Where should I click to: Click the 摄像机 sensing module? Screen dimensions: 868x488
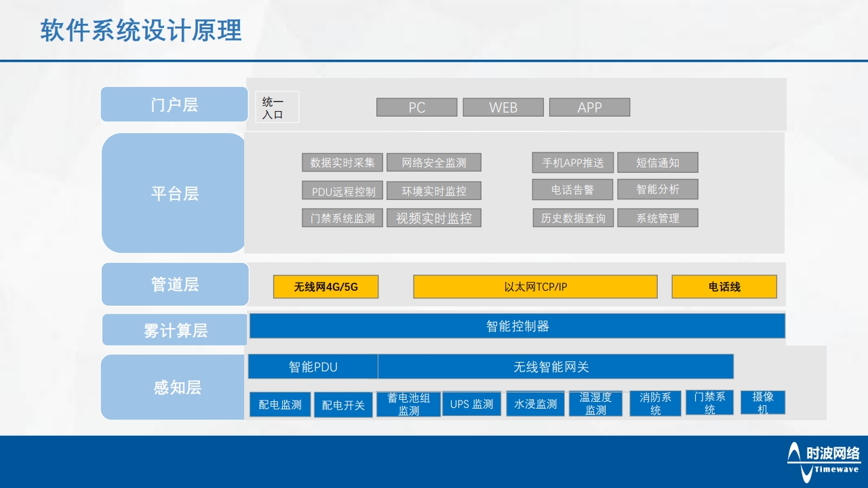pyautogui.click(x=763, y=403)
